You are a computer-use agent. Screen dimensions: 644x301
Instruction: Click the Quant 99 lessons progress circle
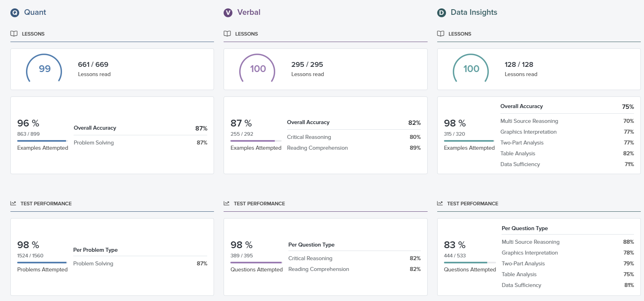(x=44, y=69)
